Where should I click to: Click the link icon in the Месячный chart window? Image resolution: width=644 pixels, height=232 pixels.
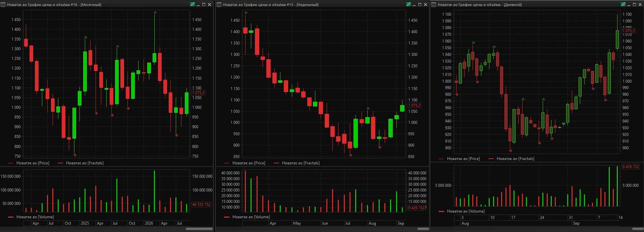[x=193, y=5]
